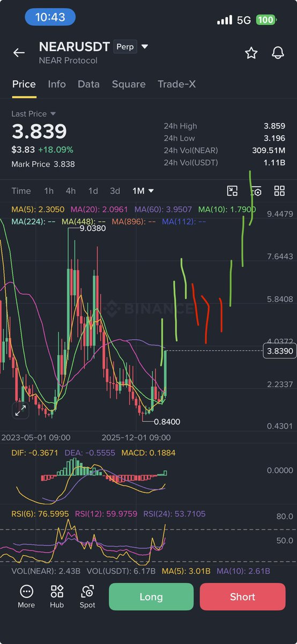Switch to the Price tab

tap(24, 84)
